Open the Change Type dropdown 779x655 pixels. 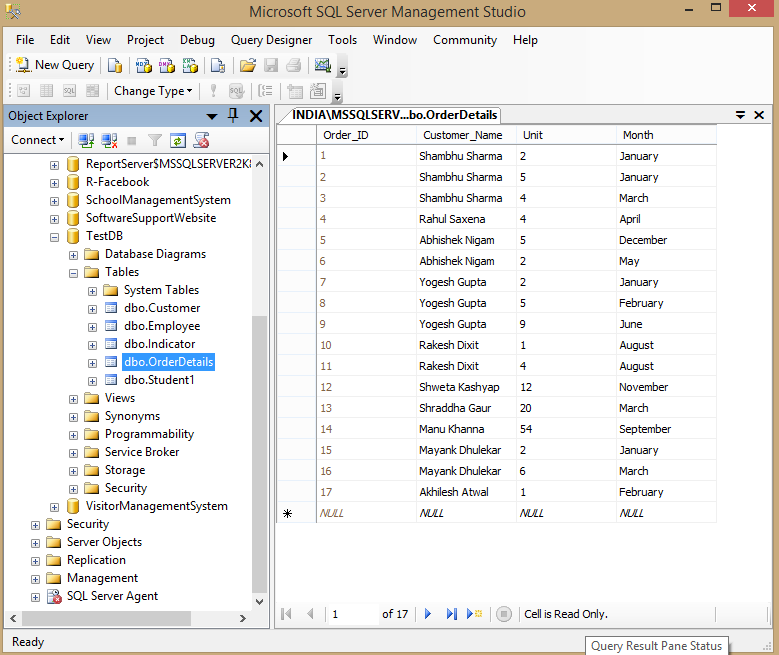[x=153, y=91]
